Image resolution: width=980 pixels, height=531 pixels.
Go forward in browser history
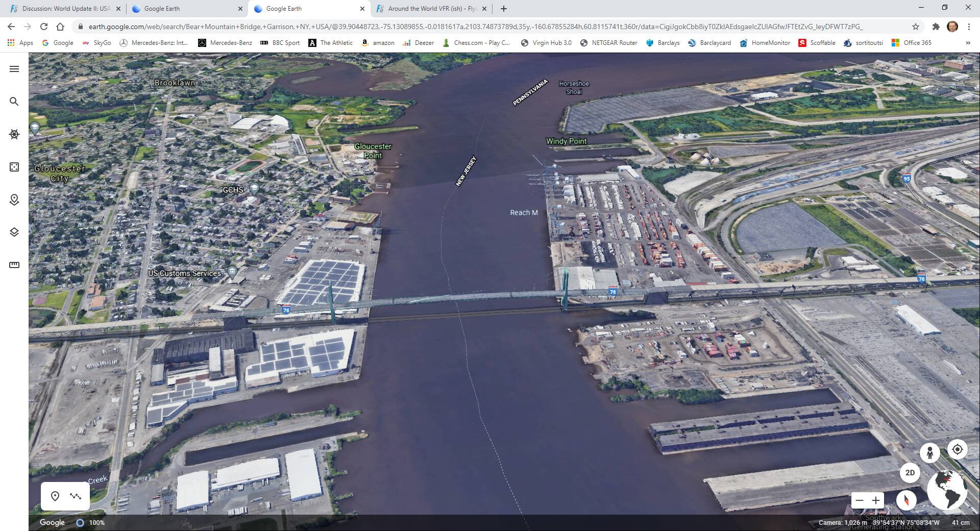28,27
